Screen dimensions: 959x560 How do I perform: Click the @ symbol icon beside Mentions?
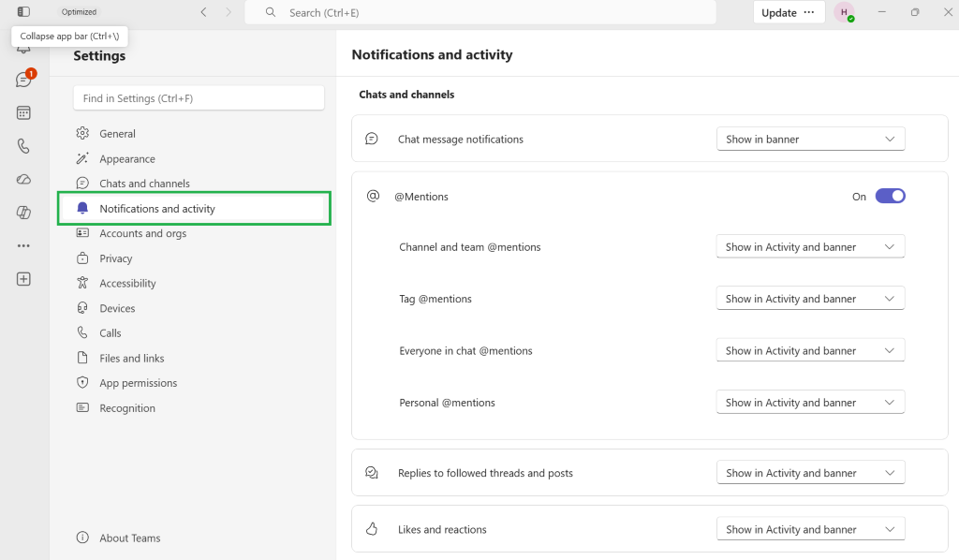click(373, 196)
